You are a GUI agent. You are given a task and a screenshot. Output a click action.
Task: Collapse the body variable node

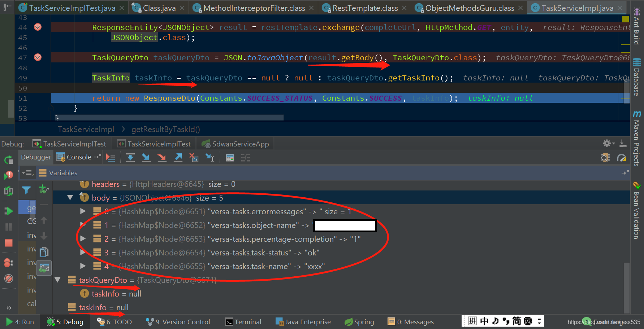coord(70,197)
